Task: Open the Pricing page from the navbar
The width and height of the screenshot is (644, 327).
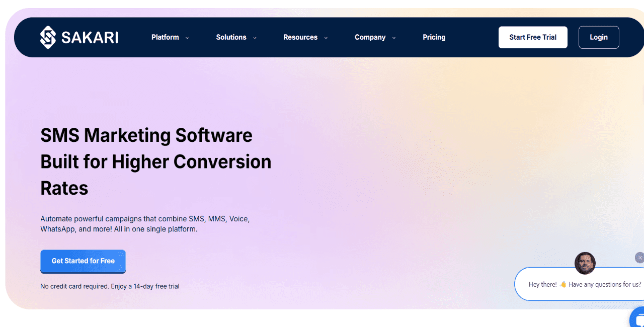Action: tap(434, 37)
